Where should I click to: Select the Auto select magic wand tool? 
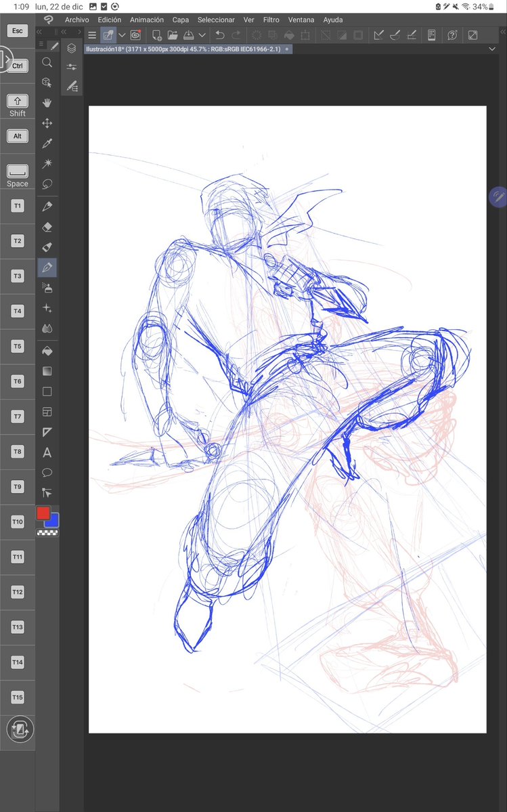[47, 164]
